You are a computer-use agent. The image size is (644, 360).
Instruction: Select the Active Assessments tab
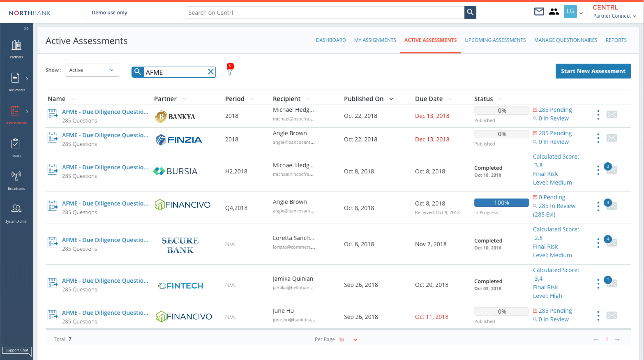tap(430, 40)
